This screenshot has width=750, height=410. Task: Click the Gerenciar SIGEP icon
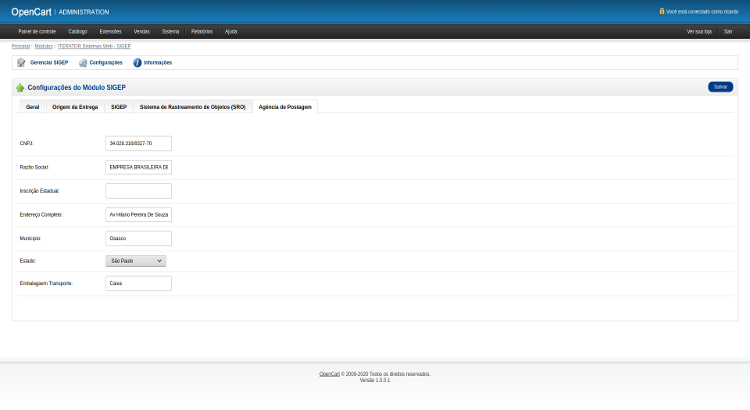(x=21, y=63)
